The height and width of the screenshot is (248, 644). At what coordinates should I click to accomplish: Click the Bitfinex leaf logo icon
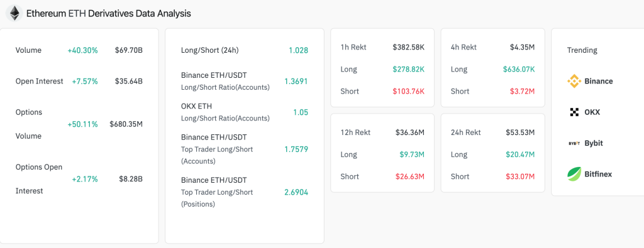574,174
